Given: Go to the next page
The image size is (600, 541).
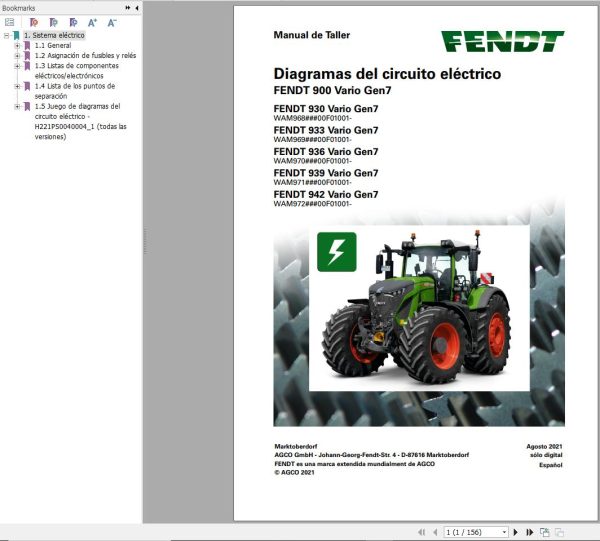Looking at the screenshot, I should (515, 532).
